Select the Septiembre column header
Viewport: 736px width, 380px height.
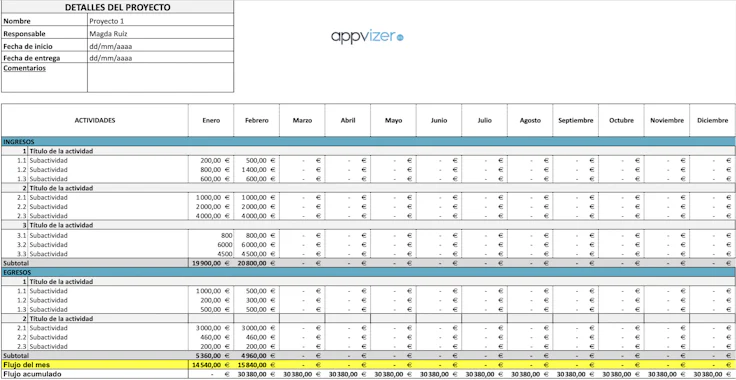575,121
